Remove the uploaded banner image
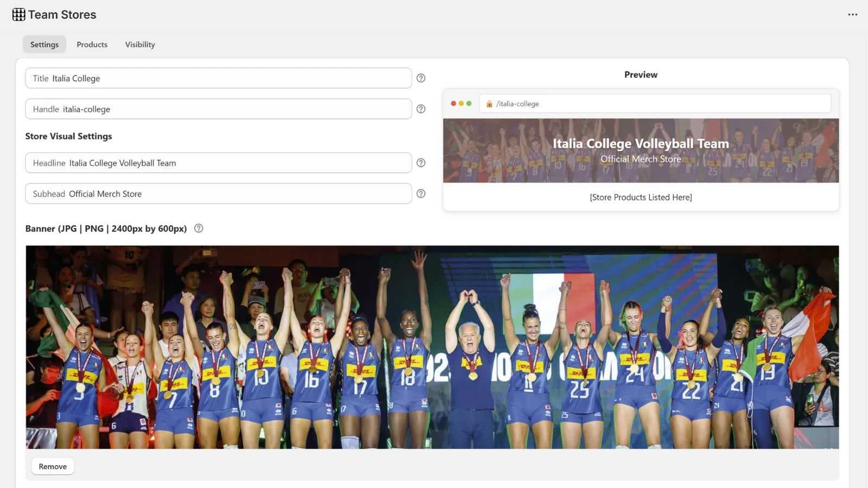 click(x=53, y=466)
